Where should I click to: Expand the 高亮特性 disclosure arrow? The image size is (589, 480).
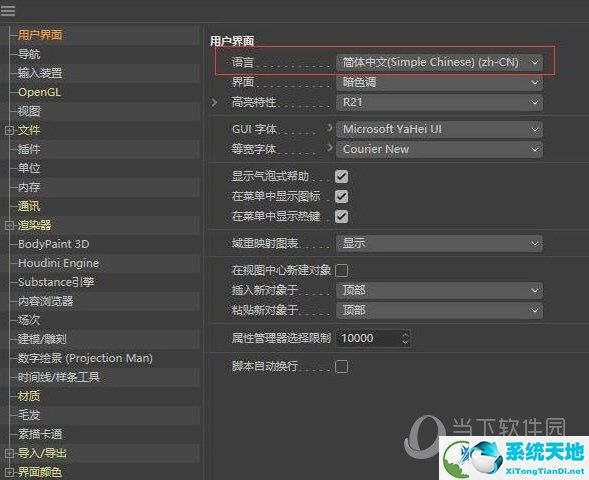click(214, 102)
